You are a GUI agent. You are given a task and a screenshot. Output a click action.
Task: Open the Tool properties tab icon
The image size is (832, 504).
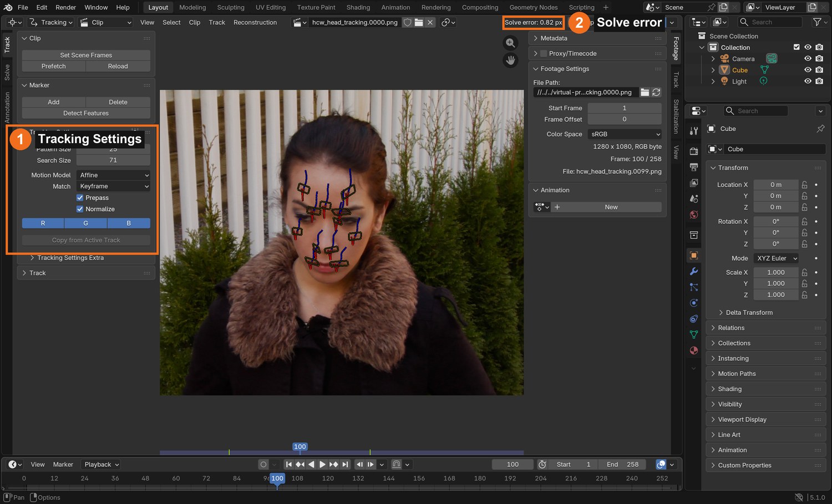pyautogui.click(x=693, y=131)
